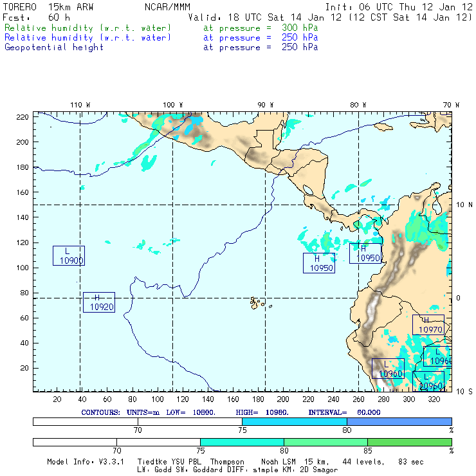Click the left axis tick label 220
Viewport: 476px width, 476px height.
tap(22, 117)
